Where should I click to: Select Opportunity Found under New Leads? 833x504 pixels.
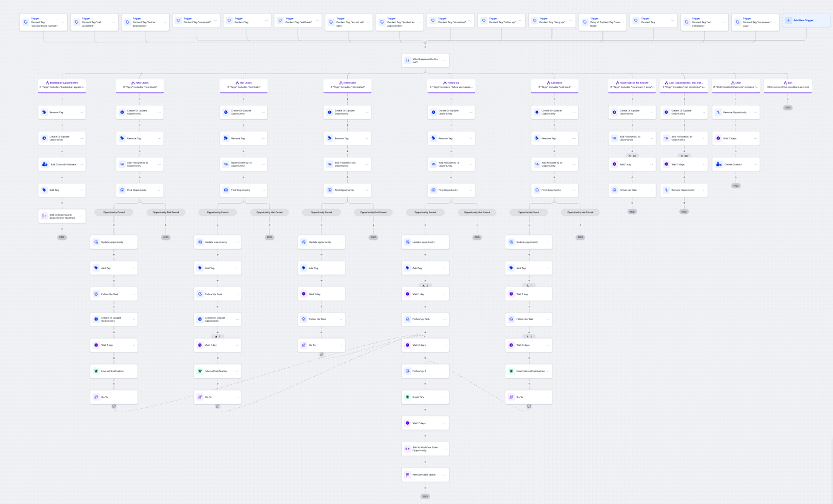(114, 212)
